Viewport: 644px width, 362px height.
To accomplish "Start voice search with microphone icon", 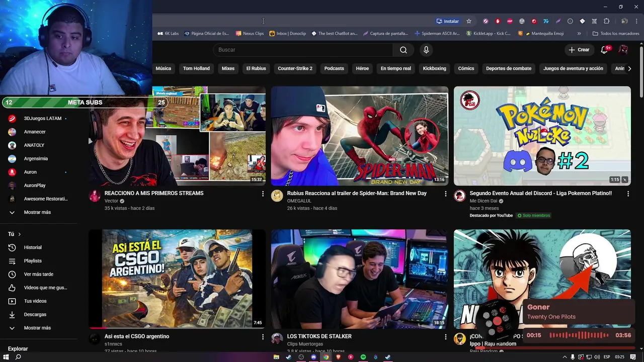I will 426,50.
